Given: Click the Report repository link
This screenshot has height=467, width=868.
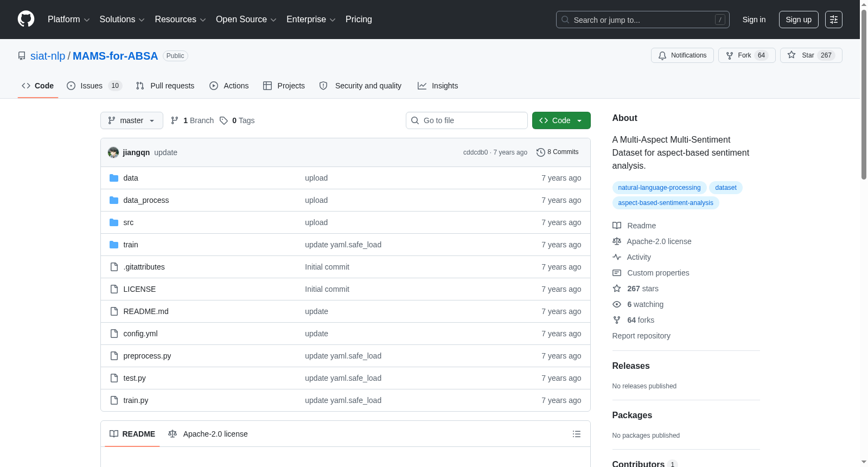Looking at the screenshot, I should point(641,336).
